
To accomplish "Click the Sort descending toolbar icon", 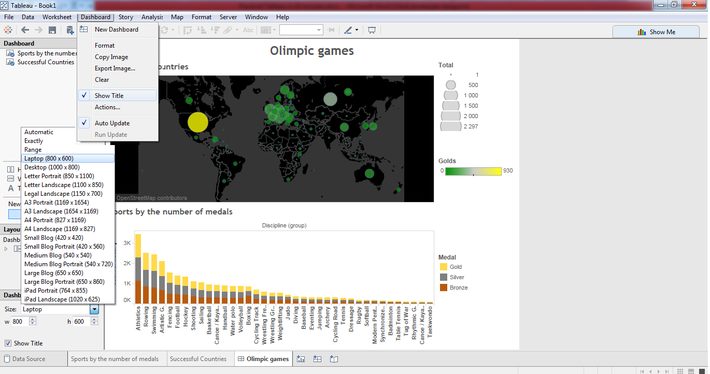I will click(215, 30).
